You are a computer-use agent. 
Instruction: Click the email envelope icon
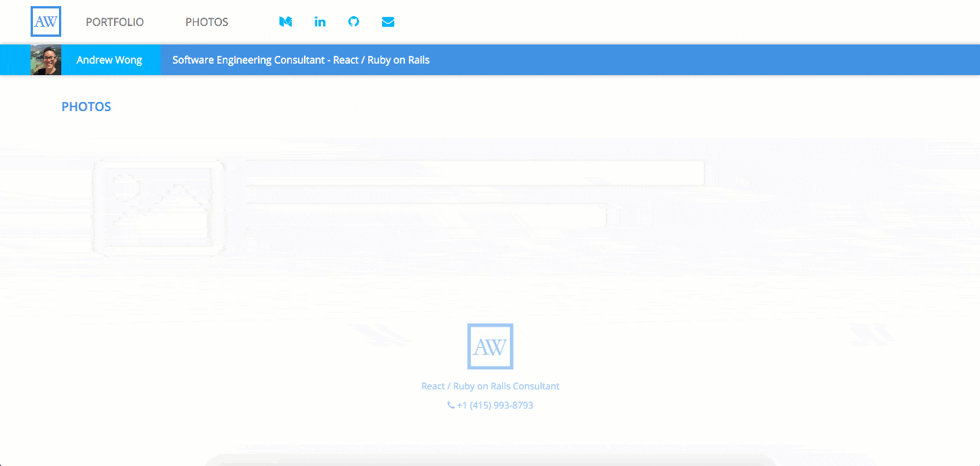[x=388, y=21]
